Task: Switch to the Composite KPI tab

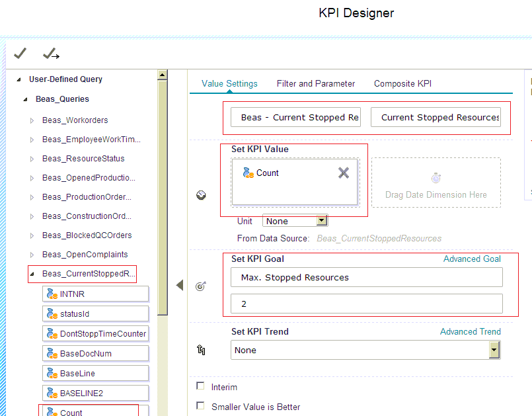Action: (x=402, y=84)
